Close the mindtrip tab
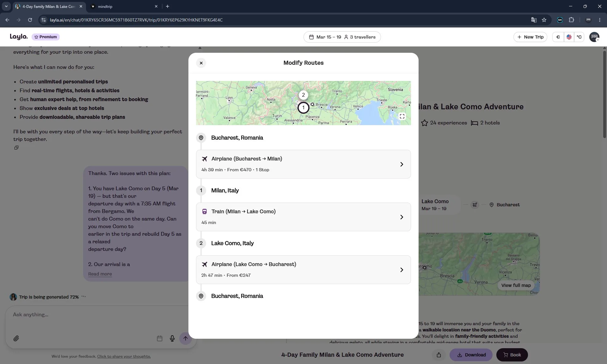607x364 pixels. click(156, 6)
